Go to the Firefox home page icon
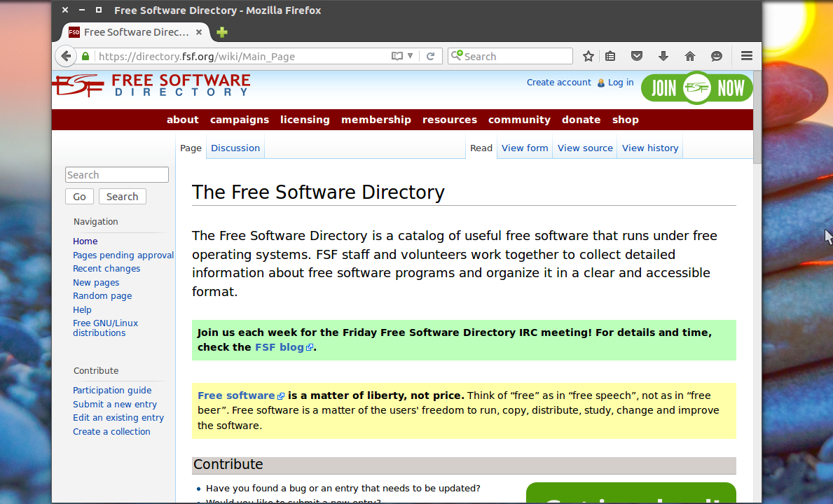 pos(690,56)
